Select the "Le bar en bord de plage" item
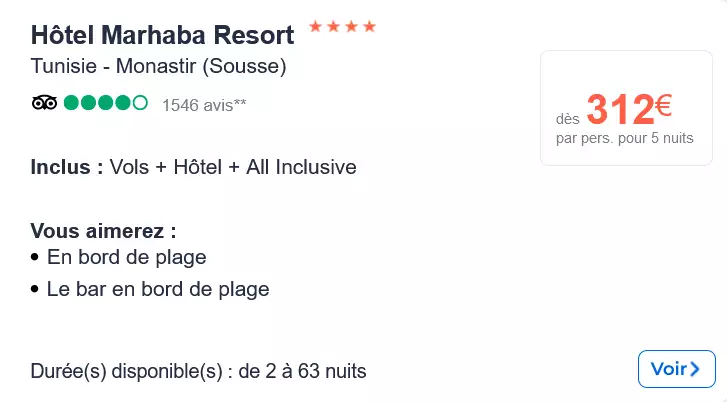Viewport: 727px width, 402px height. [x=158, y=290]
